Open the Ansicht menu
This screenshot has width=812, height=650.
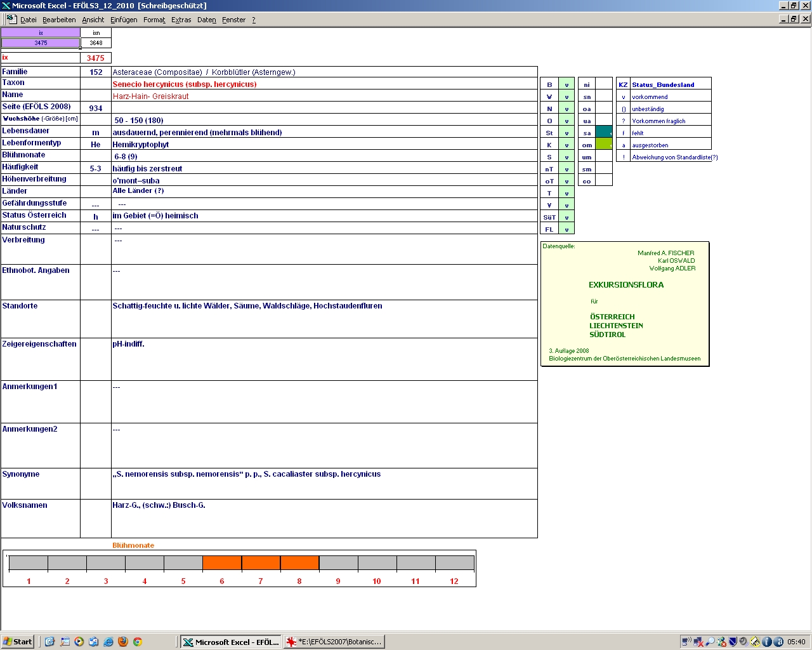click(x=93, y=20)
